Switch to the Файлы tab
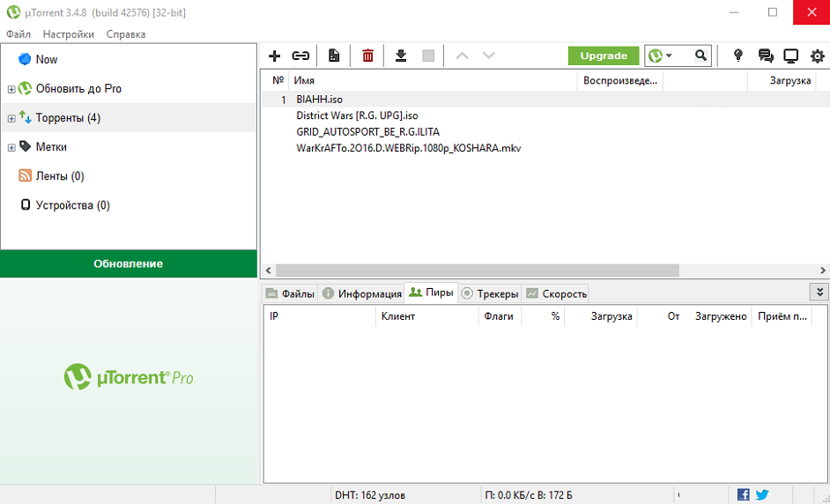The height and width of the screenshot is (504, 830). pyautogui.click(x=290, y=293)
